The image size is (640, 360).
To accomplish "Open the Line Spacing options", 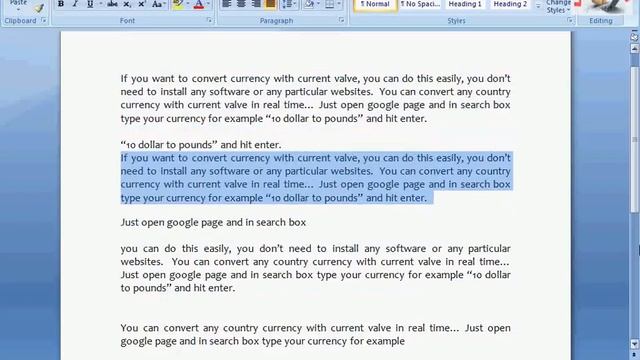I will (288, 4).
